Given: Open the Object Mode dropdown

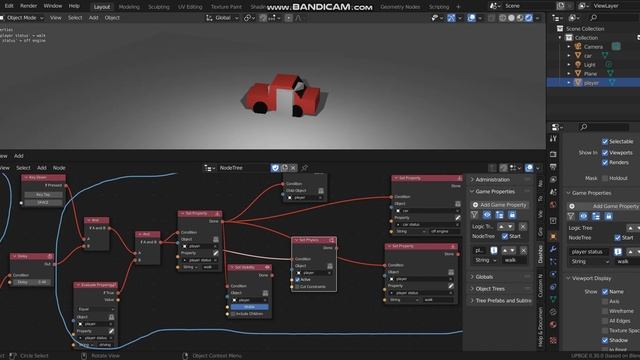Looking at the screenshot, I should pos(22,18).
